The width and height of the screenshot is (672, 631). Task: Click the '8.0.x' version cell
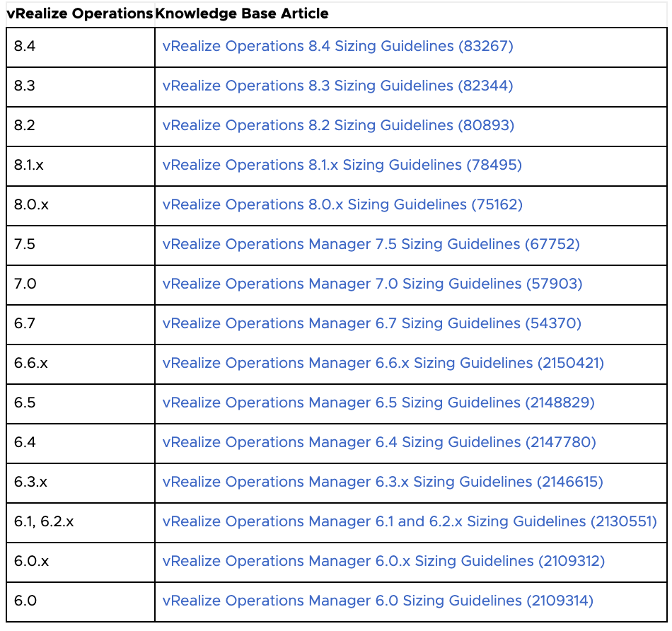pyautogui.click(x=81, y=205)
